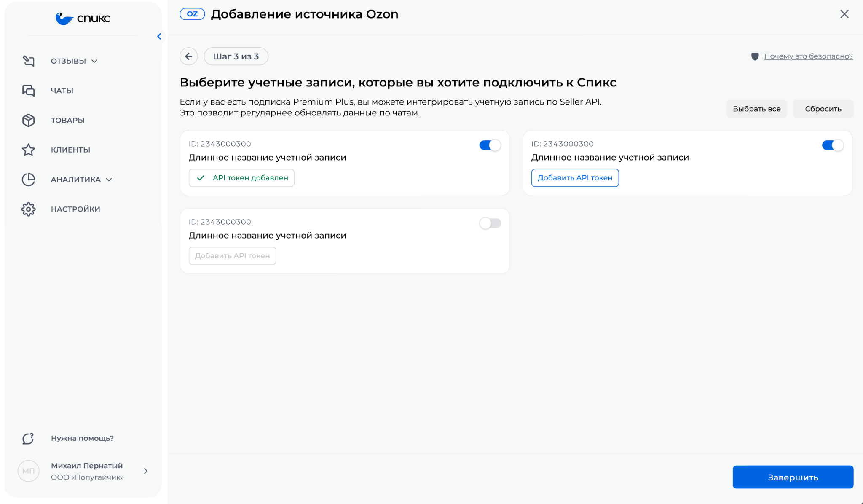Expand the Аналитика dropdown chevron

[109, 180]
